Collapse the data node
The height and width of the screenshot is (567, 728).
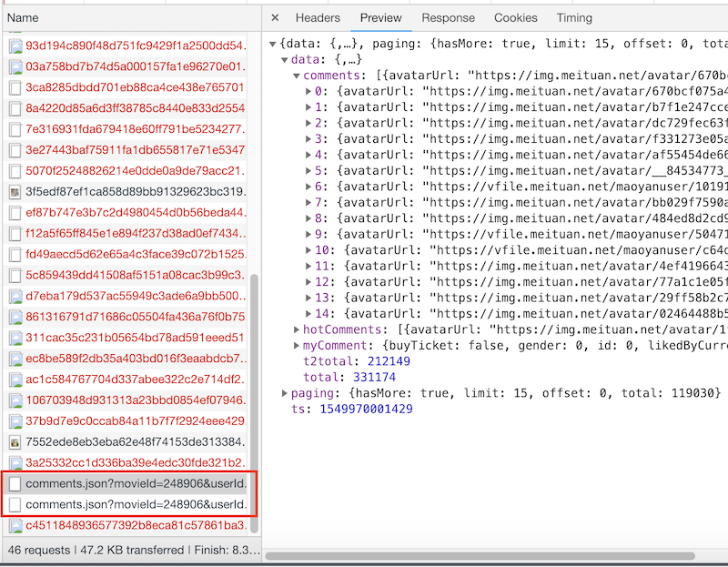285,60
